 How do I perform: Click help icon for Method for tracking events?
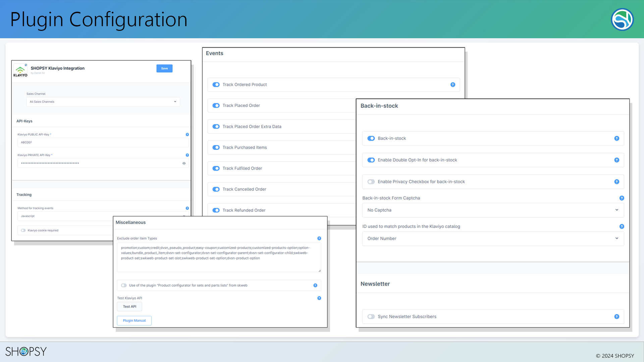click(x=187, y=208)
